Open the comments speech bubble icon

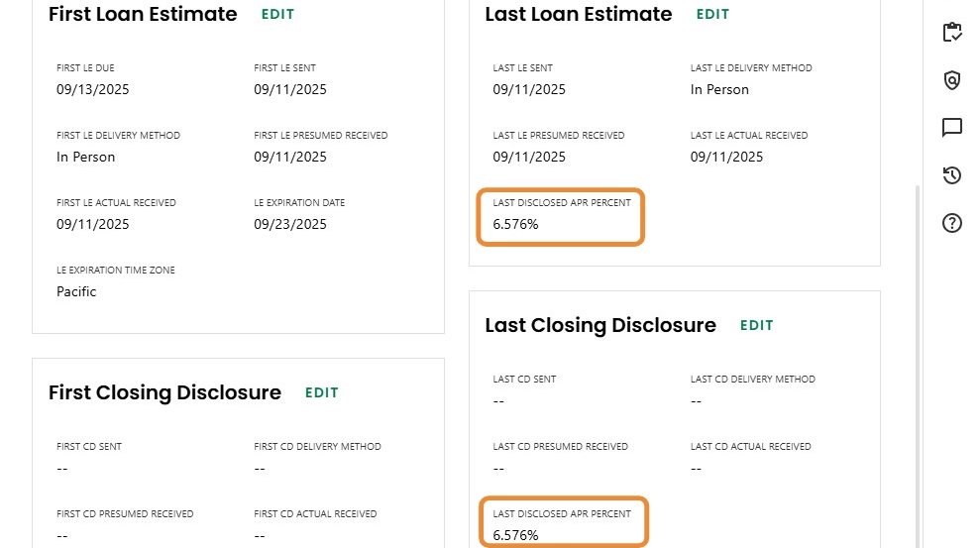tap(952, 128)
